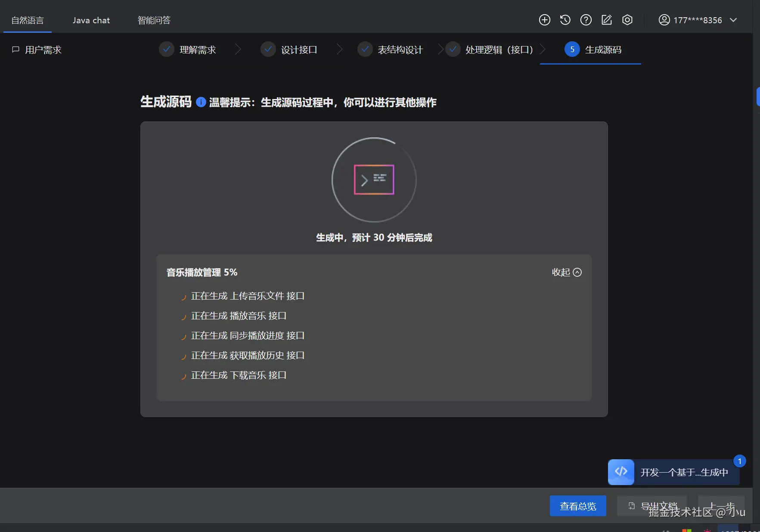Click the step number 5 badge
The height and width of the screenshot is (532, 760).
point(572,49)
